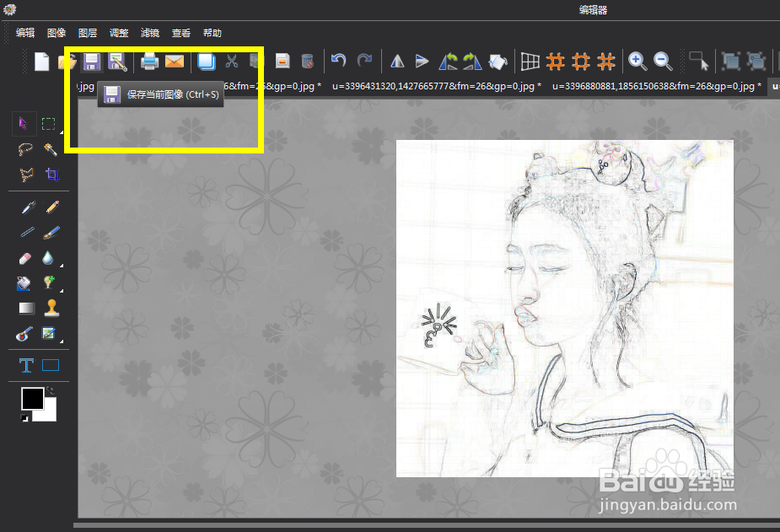Open the 编辑 menu
The height and width of the screenshot is (532, 780).
pos(24,33)
